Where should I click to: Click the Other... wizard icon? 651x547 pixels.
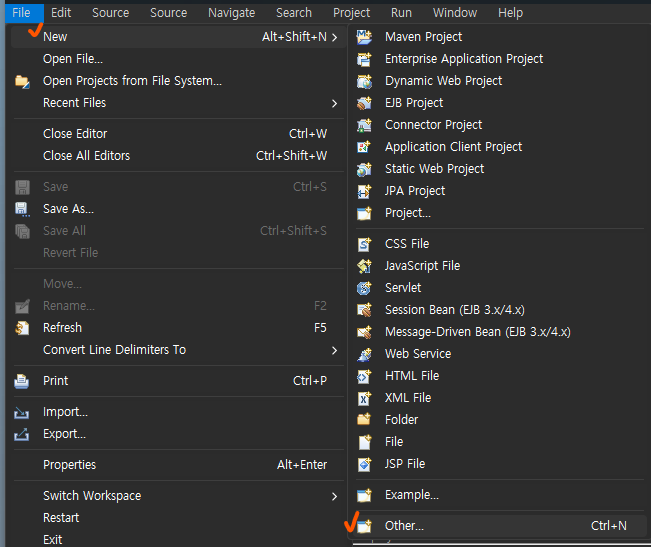[x=364, y=526]
